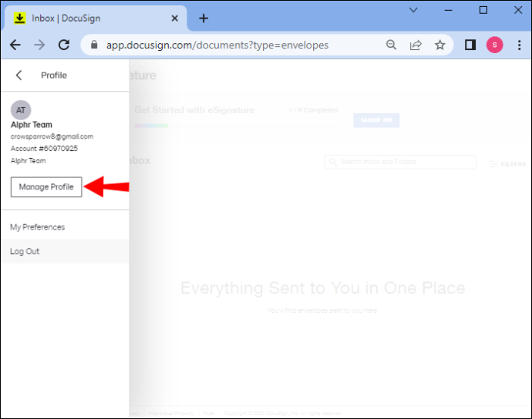Open the Intellectual Property footer link

pyautogui.click(x=171, y=414)
